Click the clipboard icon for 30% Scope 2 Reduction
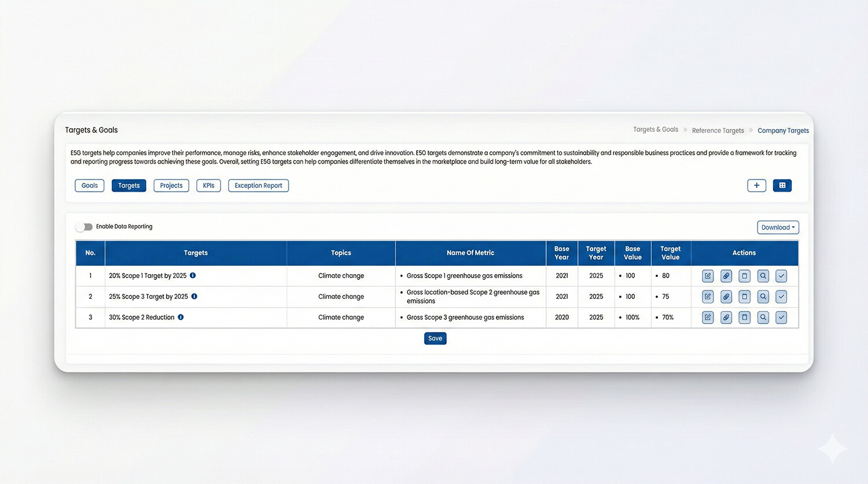Viewport: 868px width, 484px height. click(744, 317)
